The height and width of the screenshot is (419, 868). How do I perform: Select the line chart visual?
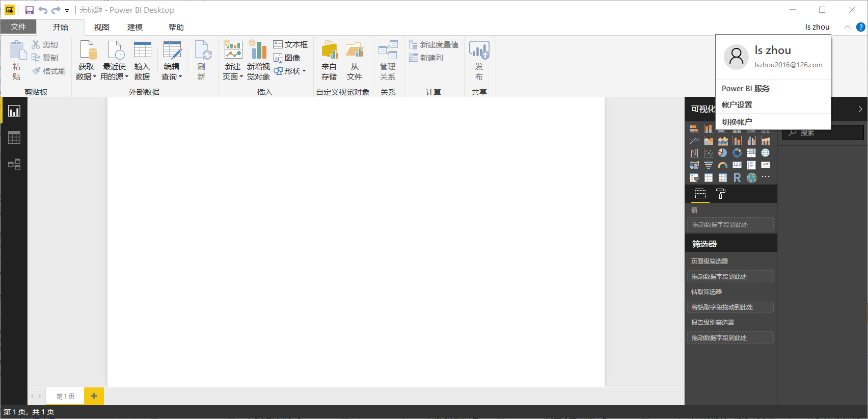[x=694, y=141]
